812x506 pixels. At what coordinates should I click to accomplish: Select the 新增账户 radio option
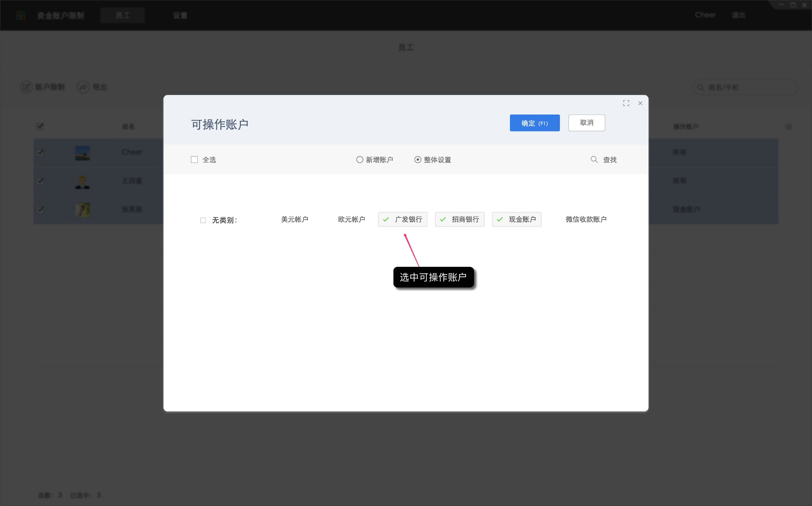(359, 160)
